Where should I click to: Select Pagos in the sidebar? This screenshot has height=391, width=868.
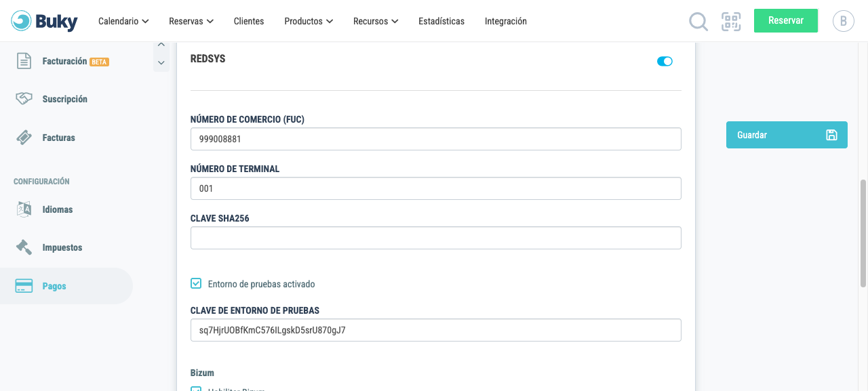tap(66, 286)
